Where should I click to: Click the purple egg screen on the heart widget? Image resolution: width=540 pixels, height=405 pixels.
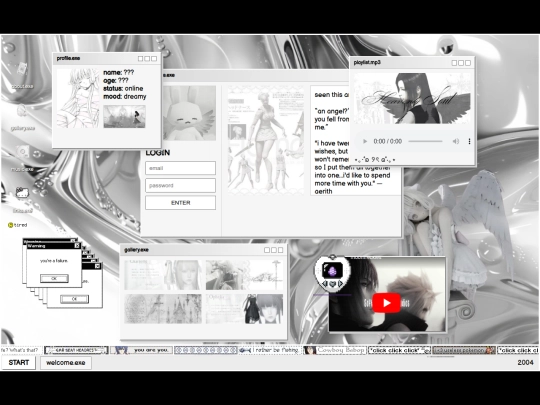pos(332,270)
